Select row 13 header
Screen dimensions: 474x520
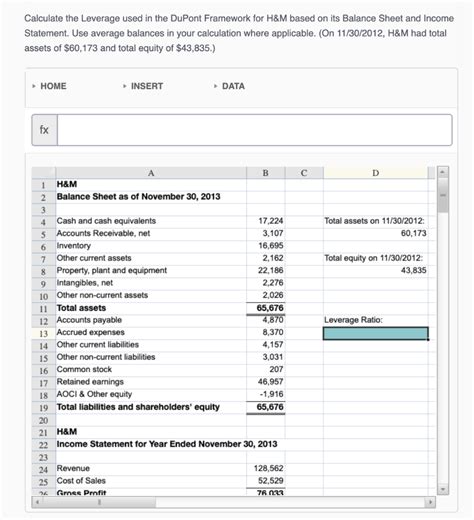coord(44,333)
